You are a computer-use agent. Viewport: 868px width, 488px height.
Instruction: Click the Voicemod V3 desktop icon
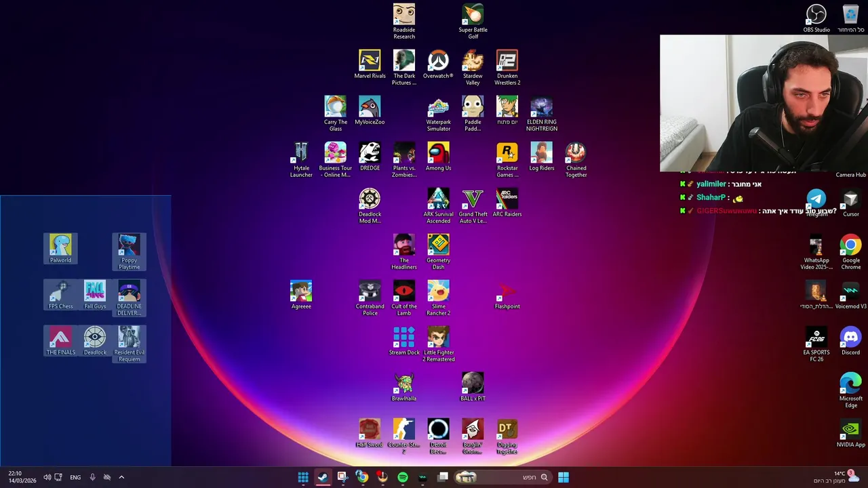(x=850, y=295)
